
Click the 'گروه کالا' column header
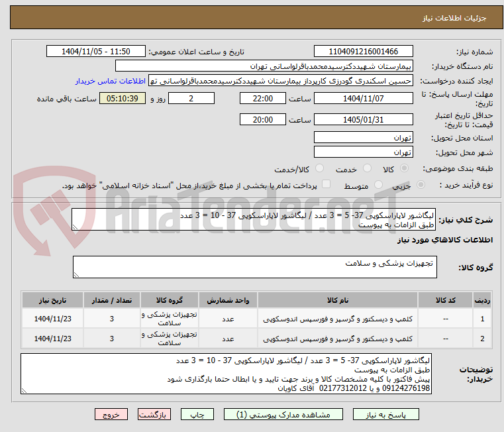[x=170, y=300]
